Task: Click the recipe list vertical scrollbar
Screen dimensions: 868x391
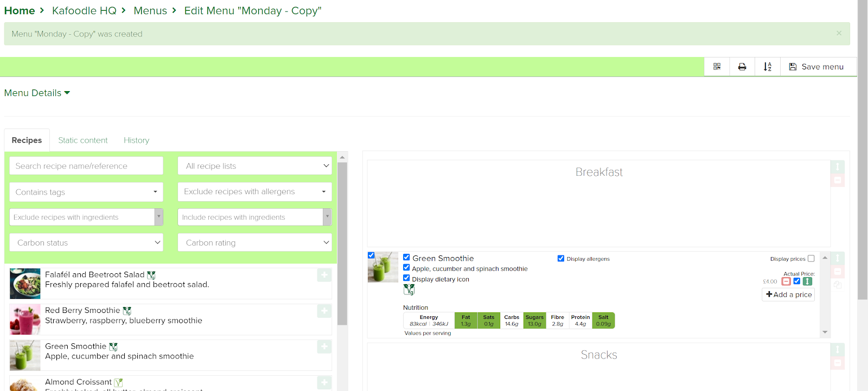Action: tap(342, 243)
